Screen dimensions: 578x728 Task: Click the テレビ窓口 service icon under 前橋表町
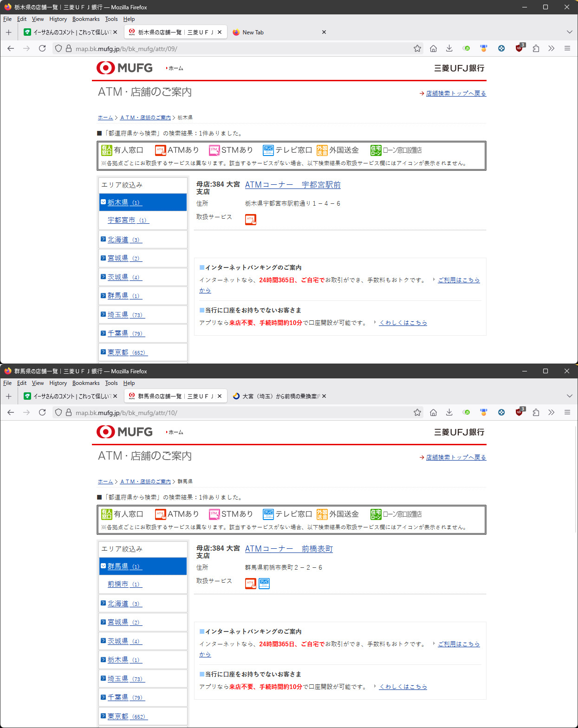(264, 584)
